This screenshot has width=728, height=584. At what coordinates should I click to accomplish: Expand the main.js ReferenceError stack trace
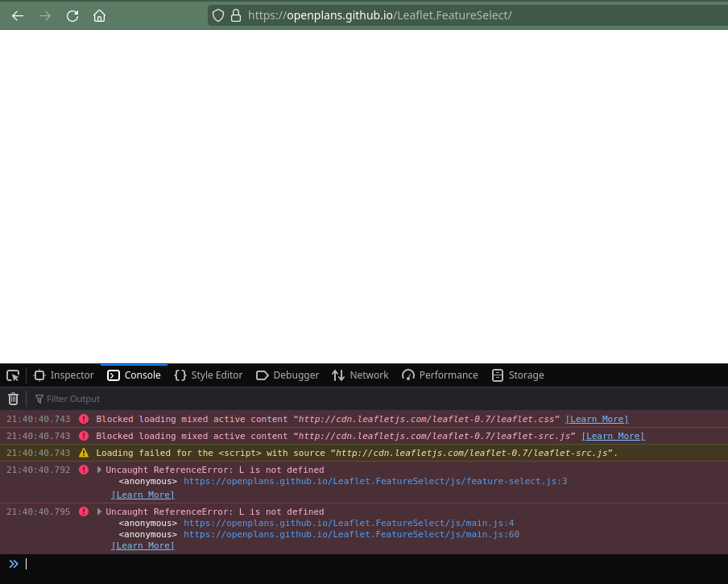[x=99, y=512]
